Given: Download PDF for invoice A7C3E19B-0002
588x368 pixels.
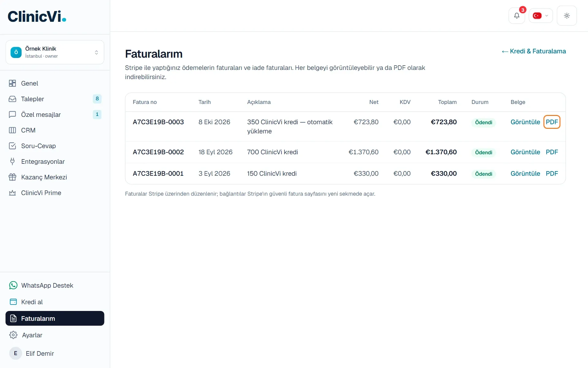Looking at the screenshot, I should coord(552,152).
